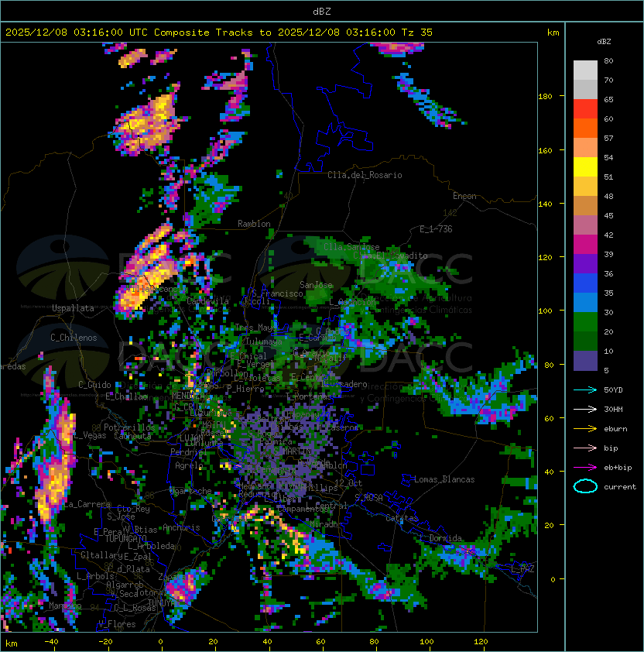This screenshot has width=644, height=652.
Task: Click the La_Carrera label on map
Action: pyautogui.click(x=87, y=504)
